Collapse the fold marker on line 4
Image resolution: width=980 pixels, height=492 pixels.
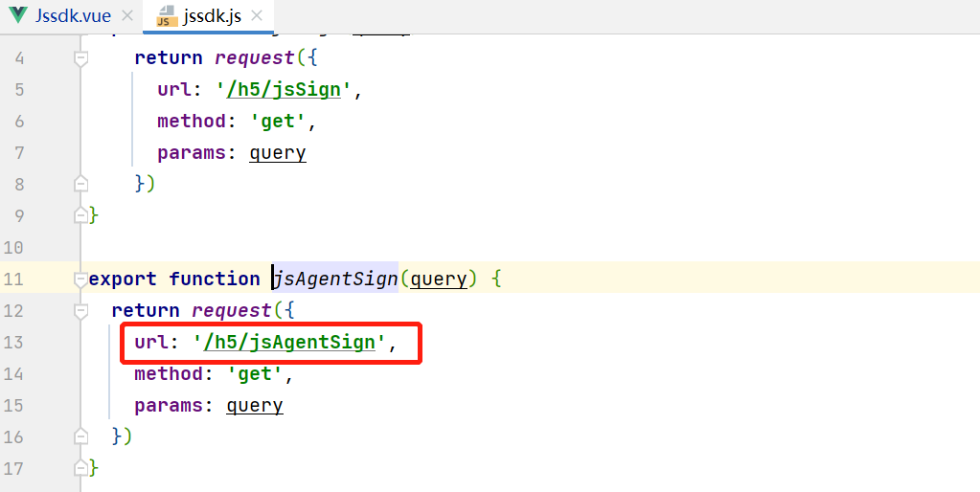pos(80,58)
